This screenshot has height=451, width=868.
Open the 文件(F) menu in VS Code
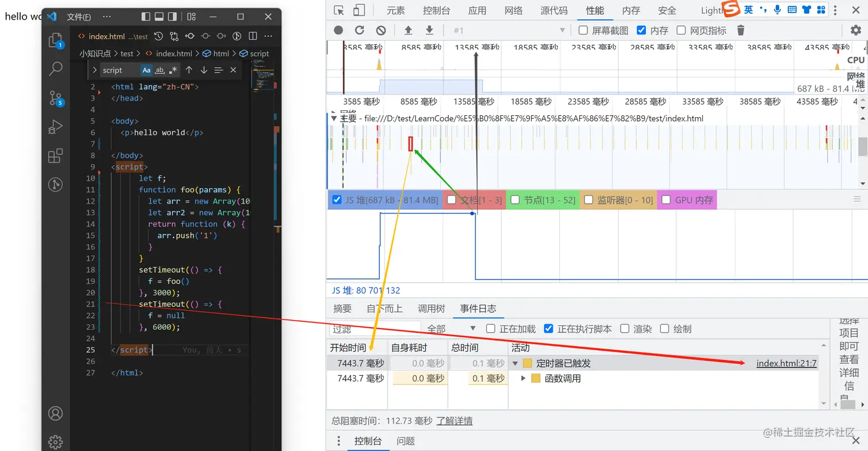(x=79, y=17)
